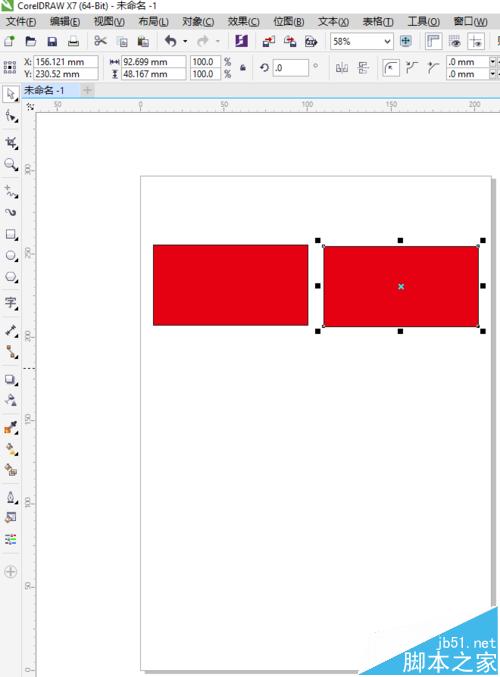Select the Freehand tool
Viewport: 500px width, 677px height.
[x=11, y=191]
